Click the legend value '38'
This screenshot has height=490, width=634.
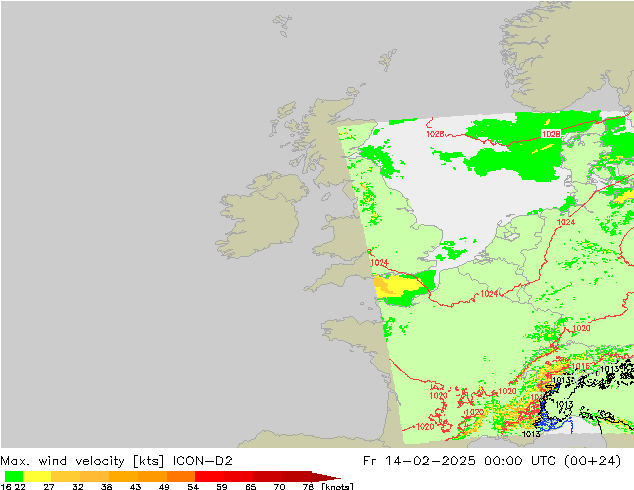pyautogui.click(x=106, y=486)
